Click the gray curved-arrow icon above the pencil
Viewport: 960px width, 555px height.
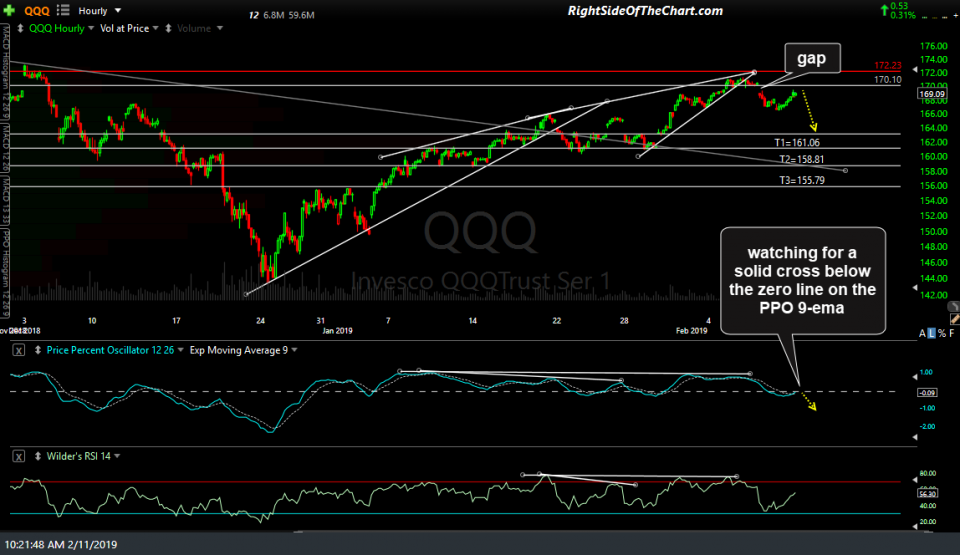click(953, 306)
